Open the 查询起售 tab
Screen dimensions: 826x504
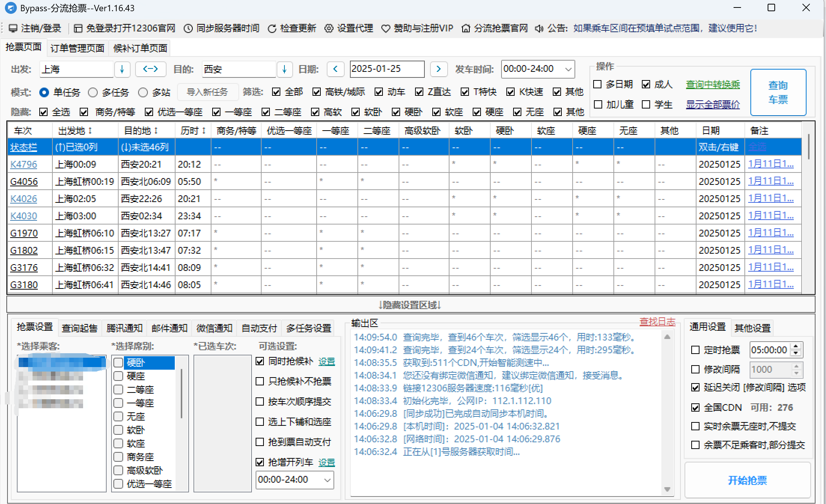pos(80,328)
